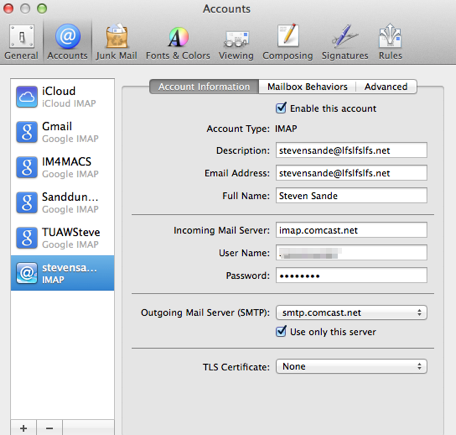Click the Full Name field

[x=351, y=196]
